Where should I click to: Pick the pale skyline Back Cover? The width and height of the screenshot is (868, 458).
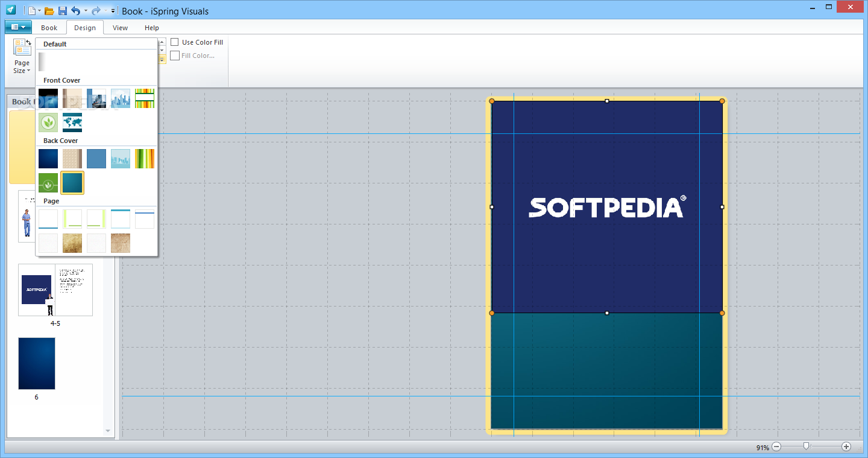click(x=121, y=159)
